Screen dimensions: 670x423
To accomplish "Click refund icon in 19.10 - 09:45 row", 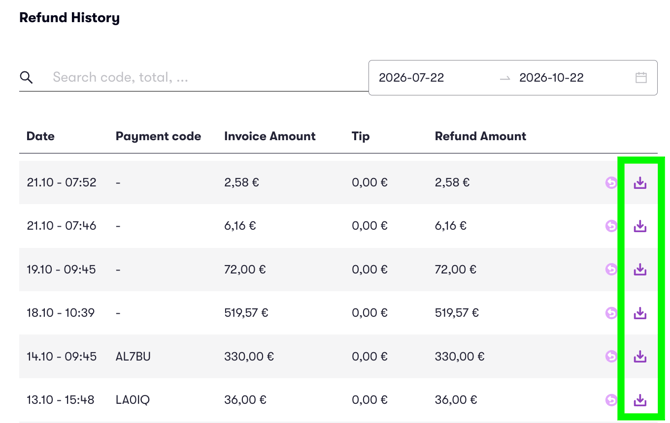I will (x=611, y=270).
